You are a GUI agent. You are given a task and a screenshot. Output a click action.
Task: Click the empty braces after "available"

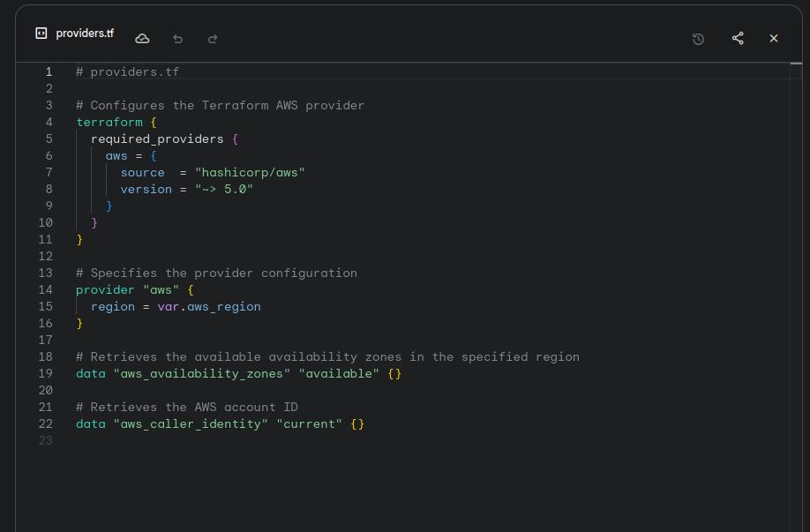coord(394,374)
